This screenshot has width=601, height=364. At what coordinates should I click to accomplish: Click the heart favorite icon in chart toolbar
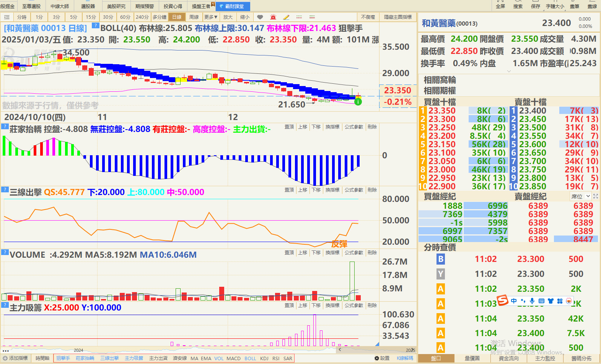point(260,17)
